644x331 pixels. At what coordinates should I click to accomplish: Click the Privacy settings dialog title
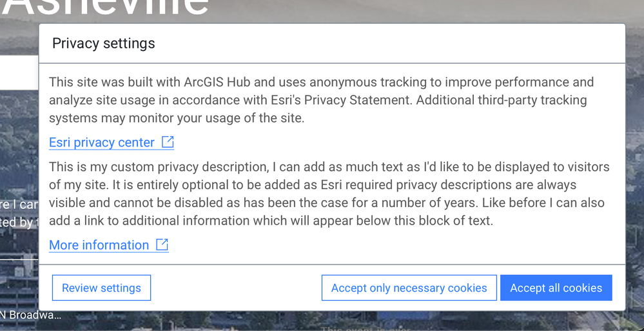tap(104, 43)
